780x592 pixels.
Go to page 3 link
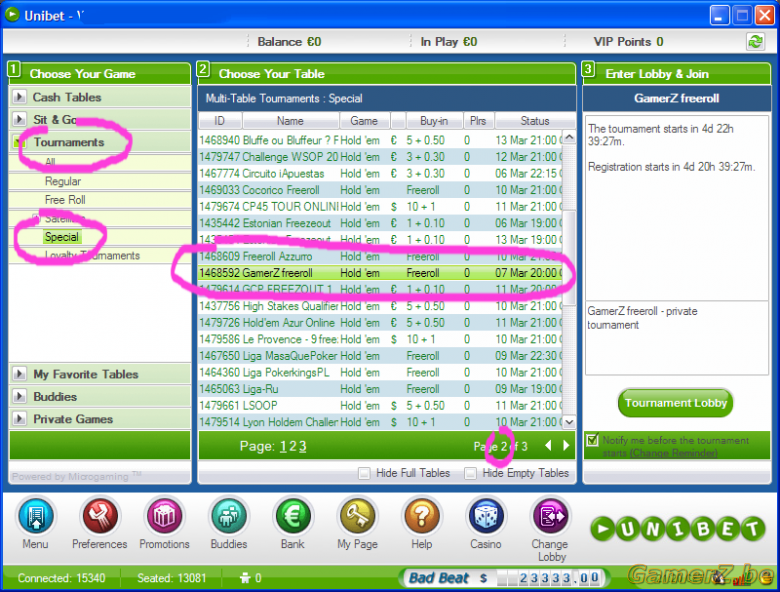click(x=302, y=446)
